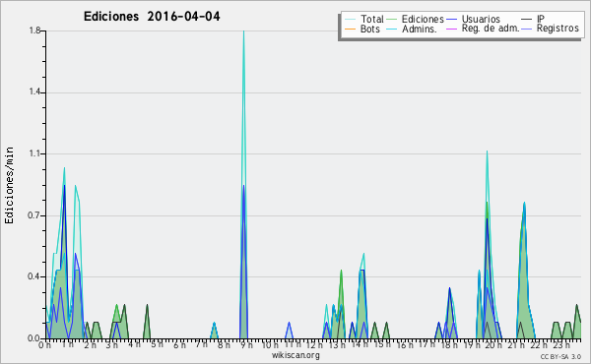
Task: Click the 0.7 y-axis value
Action: [x=34, y=215]
